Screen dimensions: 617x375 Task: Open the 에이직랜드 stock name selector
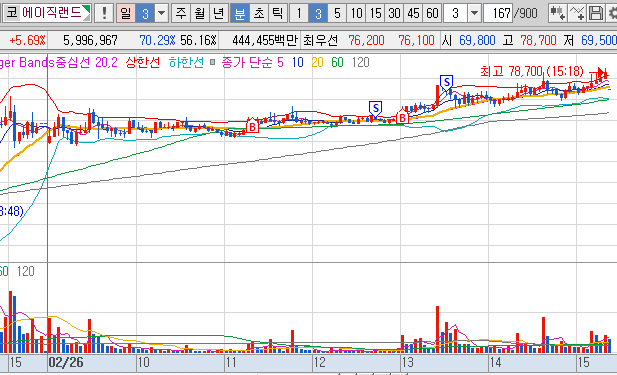(x=51, y=13)
